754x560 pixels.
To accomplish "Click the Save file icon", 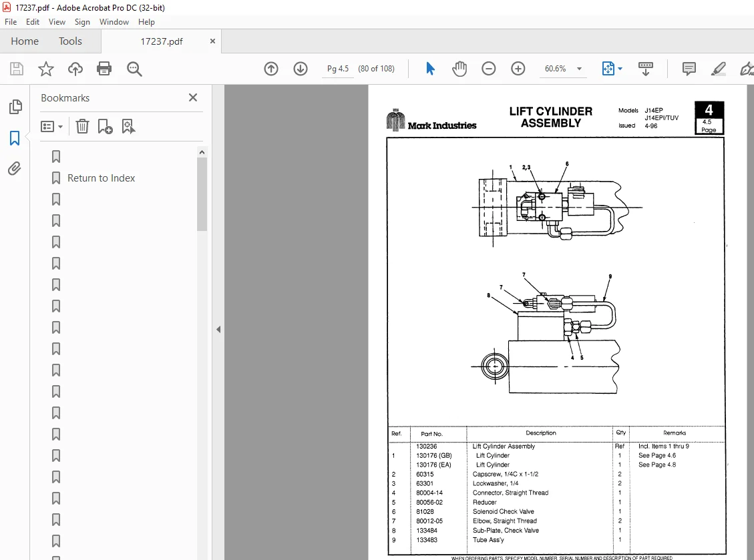I will (x=17, y=69).
